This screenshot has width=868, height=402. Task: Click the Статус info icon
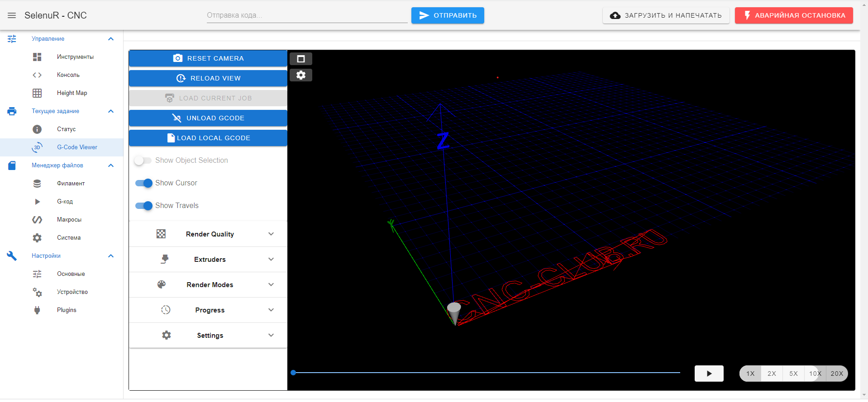pyautogui.click(x=37, y=129)
